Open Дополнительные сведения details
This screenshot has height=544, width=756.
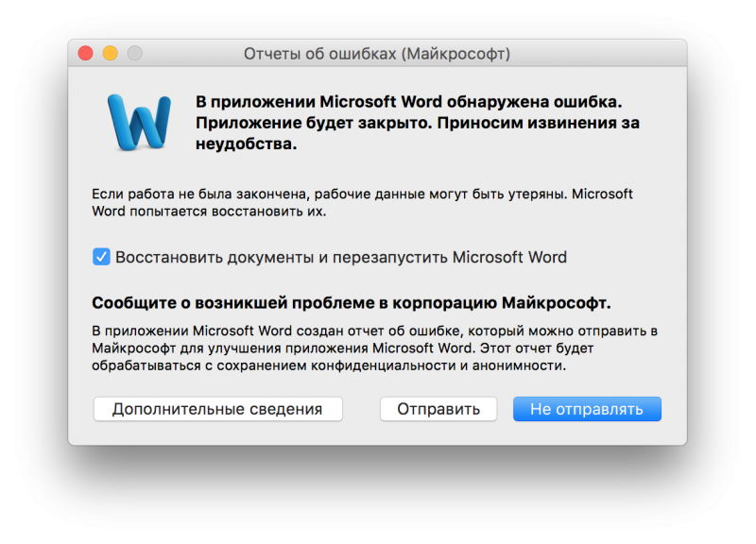(218, 409)
